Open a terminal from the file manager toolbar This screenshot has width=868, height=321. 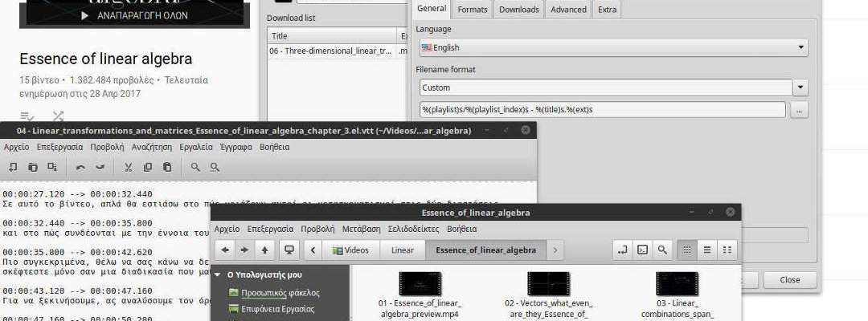(x=642, y=250)
